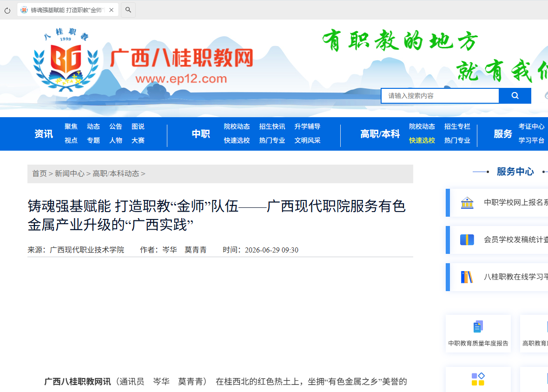
Task: Select 动态 under 资讯
Action: click(93, 126)
